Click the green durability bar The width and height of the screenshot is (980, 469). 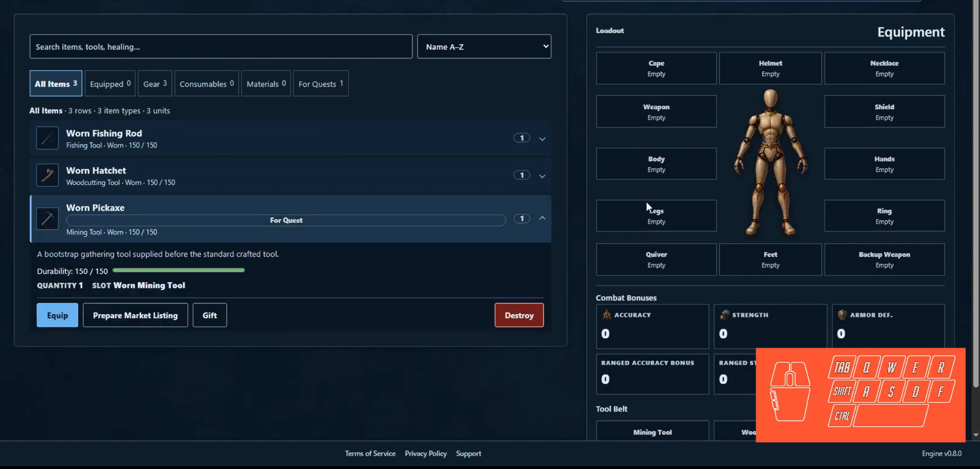coord(178,270)
